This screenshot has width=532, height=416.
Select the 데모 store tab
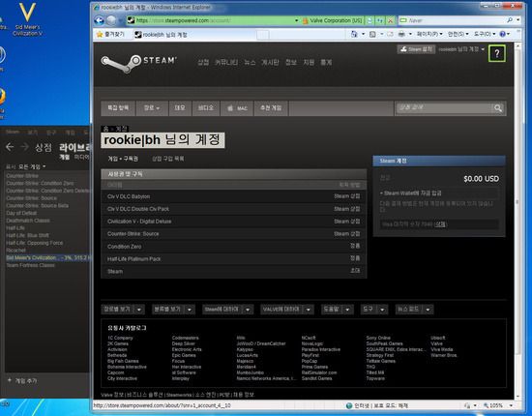(x=180, y=108)
